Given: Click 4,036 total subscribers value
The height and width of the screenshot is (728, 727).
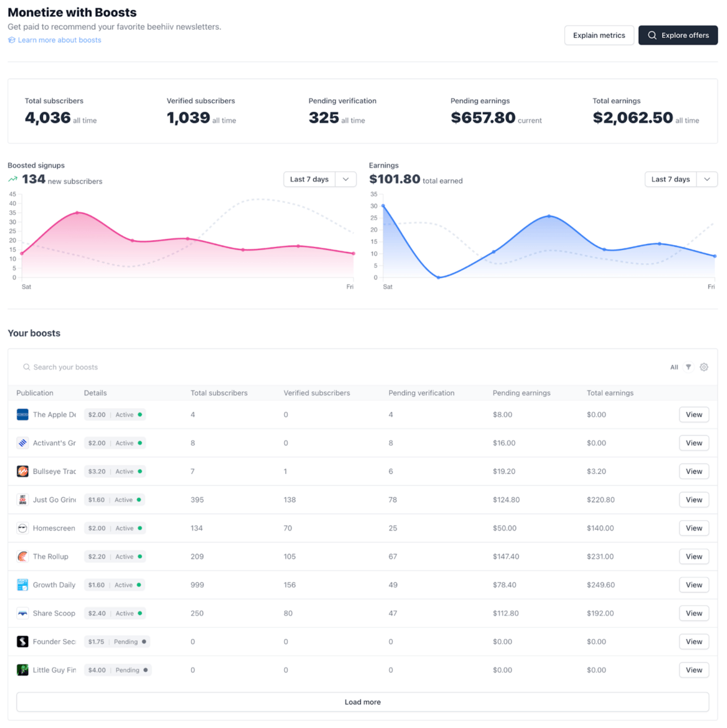Looking at the screenshot, I should pos(48,118).
